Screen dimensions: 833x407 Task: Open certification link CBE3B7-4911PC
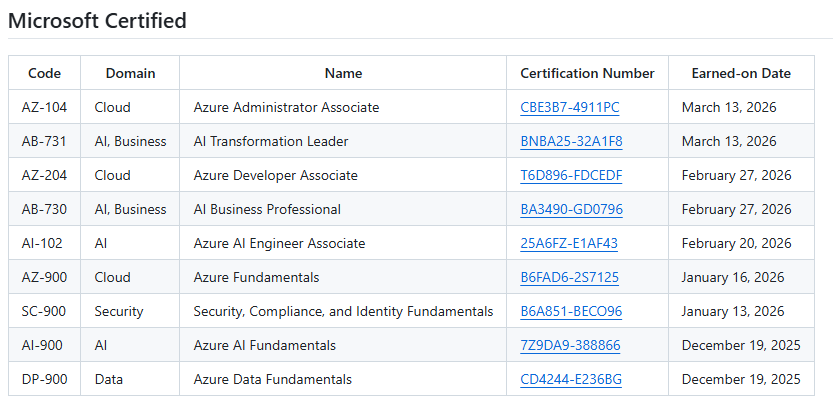click(569, 107)
